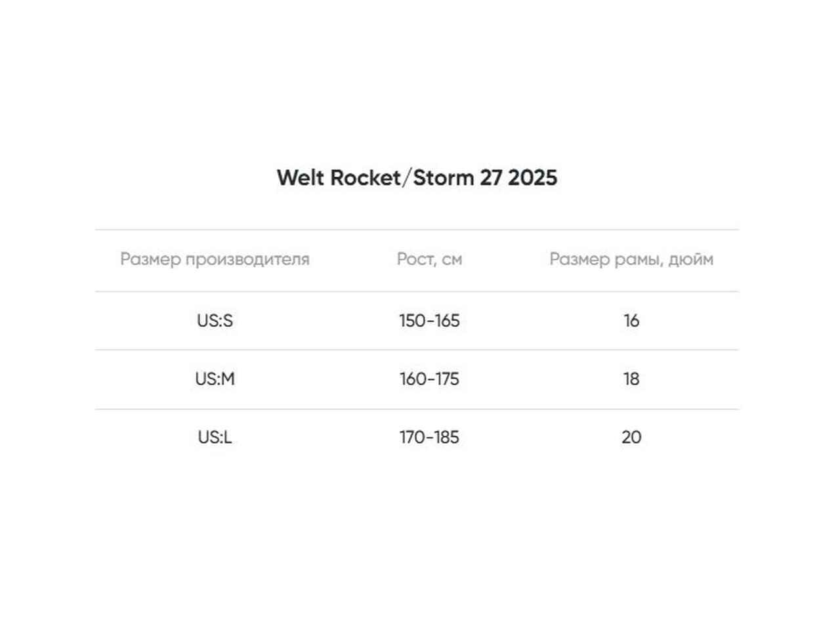Click the word Storm in the heading
The width and height of the screenshot is (840, 630).
click(x=443, y=178)
